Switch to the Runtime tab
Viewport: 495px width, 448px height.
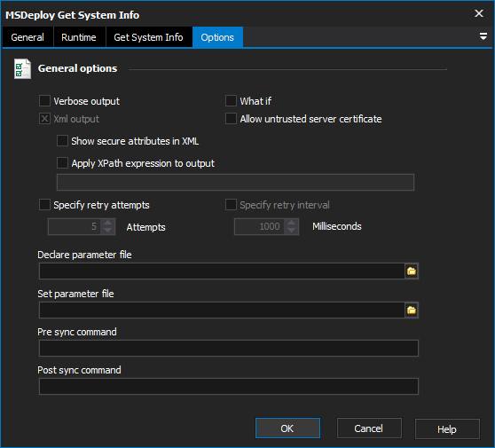click(79, 37)
